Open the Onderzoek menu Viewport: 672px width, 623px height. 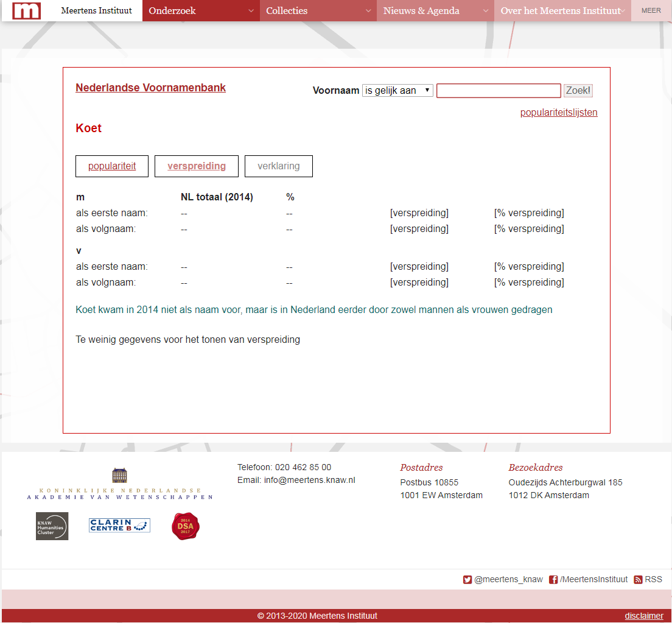(x=201, y=11)
